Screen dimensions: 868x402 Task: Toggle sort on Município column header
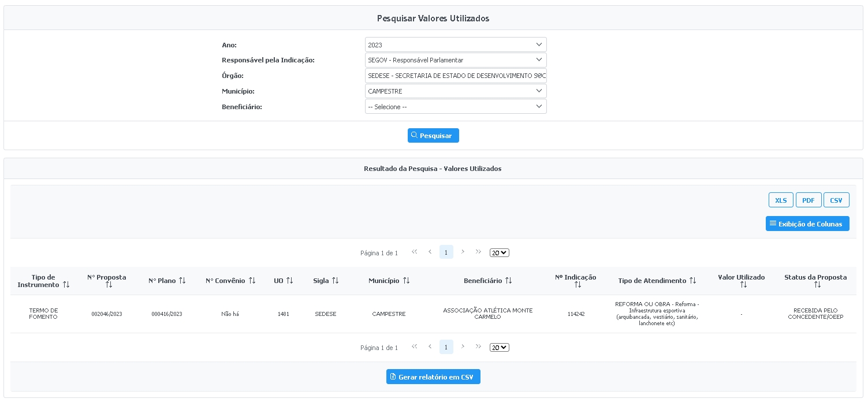pyautogui.click(x=406, y=281)
